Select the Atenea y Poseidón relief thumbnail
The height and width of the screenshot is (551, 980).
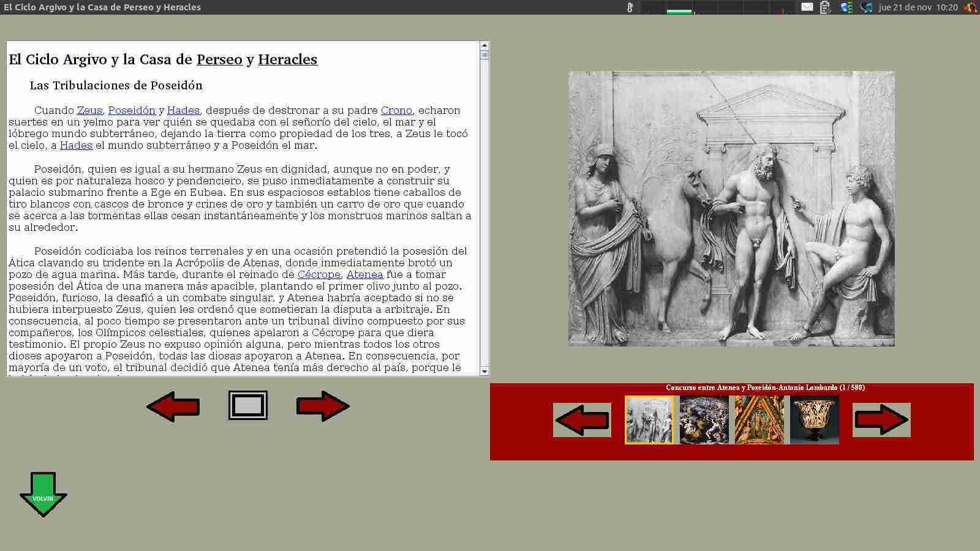[649, 420]
